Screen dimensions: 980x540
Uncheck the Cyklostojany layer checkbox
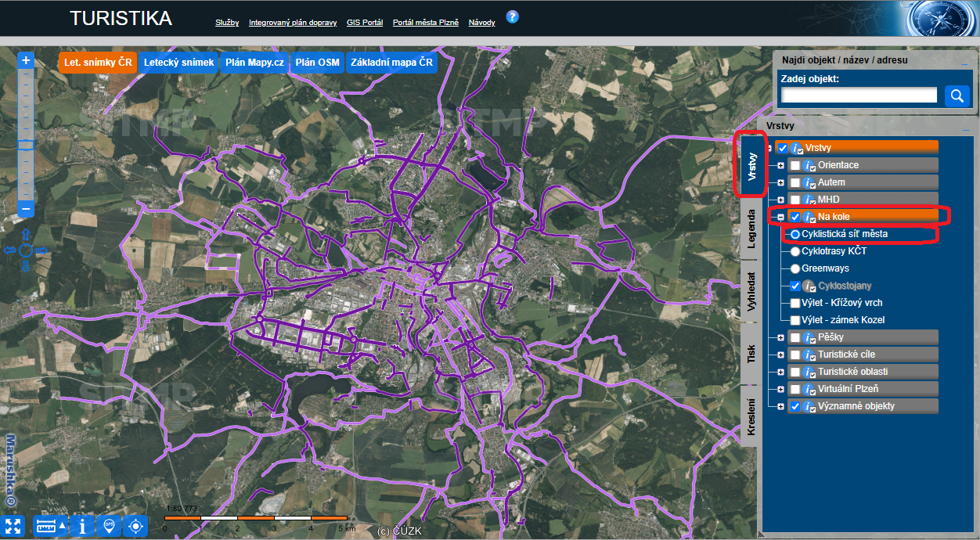pyautogui.click(x=795, y=286)
